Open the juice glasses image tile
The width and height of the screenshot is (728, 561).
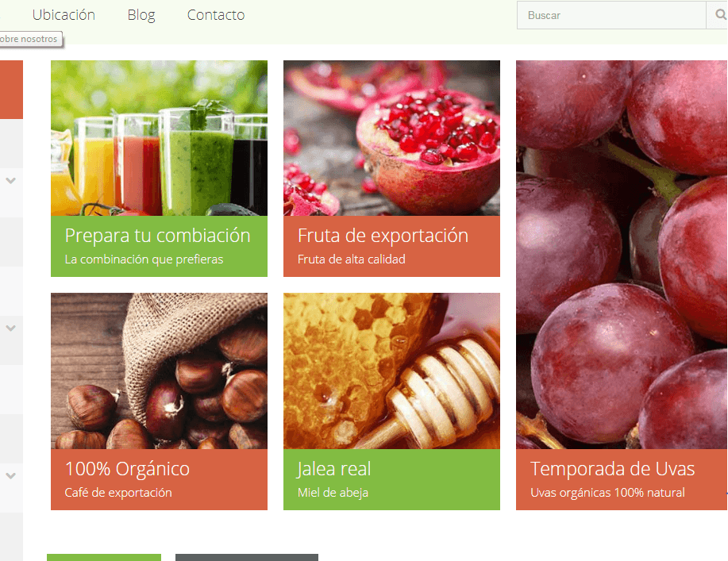[x=160, y=138]
